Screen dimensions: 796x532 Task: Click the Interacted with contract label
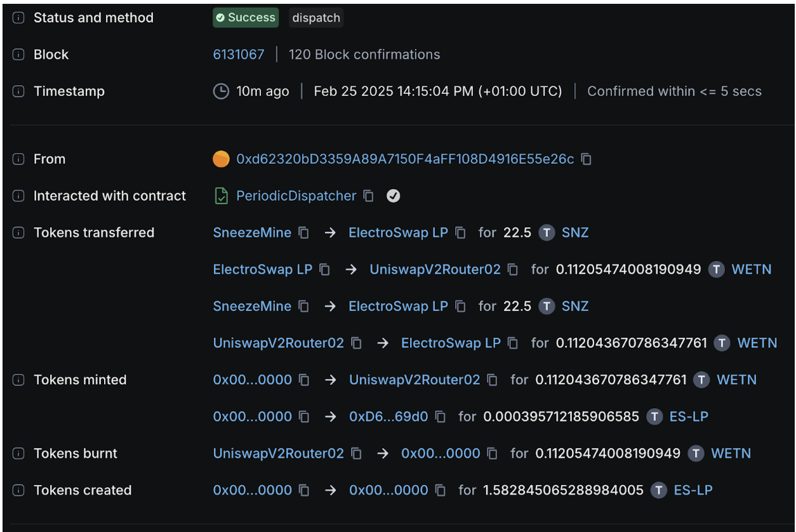(110, 196)
